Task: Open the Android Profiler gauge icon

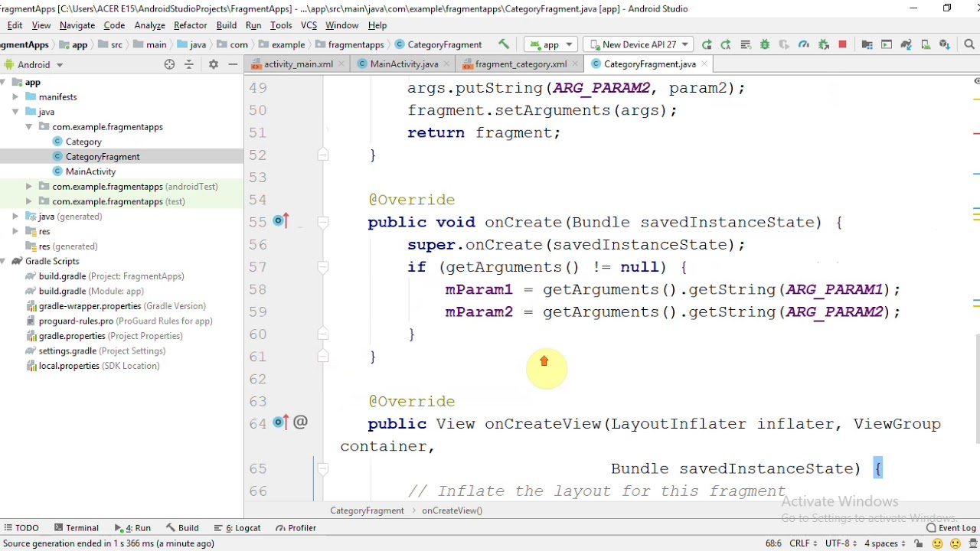Action: (x=804, y=44)
